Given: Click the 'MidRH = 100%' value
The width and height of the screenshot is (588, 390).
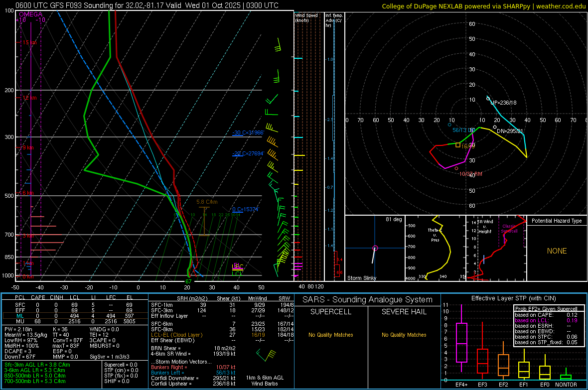Looking at the screenshot, I should (22, 346).
